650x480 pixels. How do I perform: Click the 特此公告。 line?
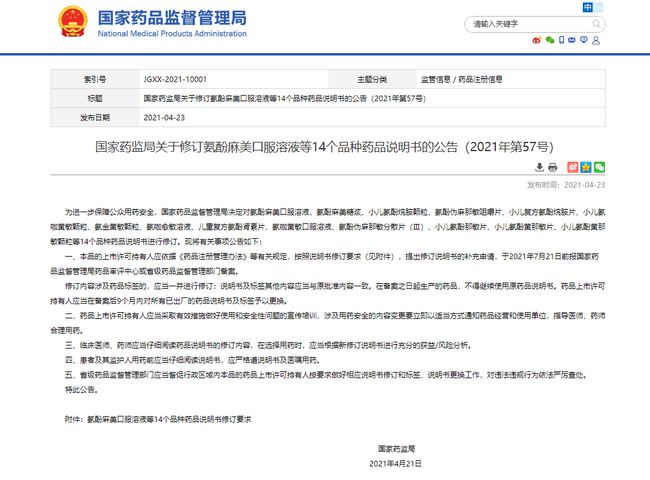point(82,390)
